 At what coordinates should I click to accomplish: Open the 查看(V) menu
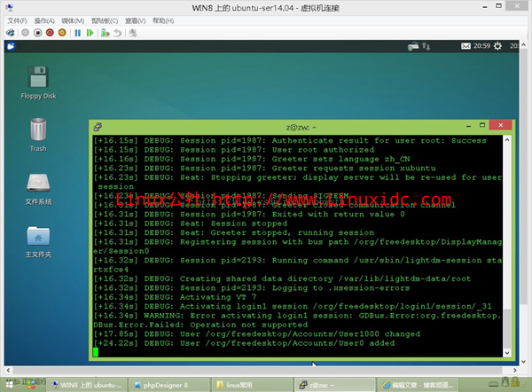point(135,21)
